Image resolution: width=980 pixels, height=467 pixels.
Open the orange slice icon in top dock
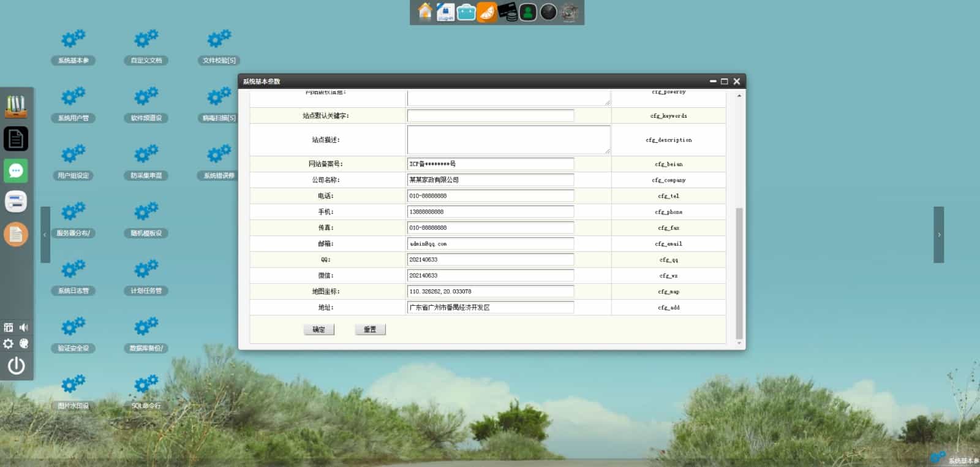coord(487,12)
